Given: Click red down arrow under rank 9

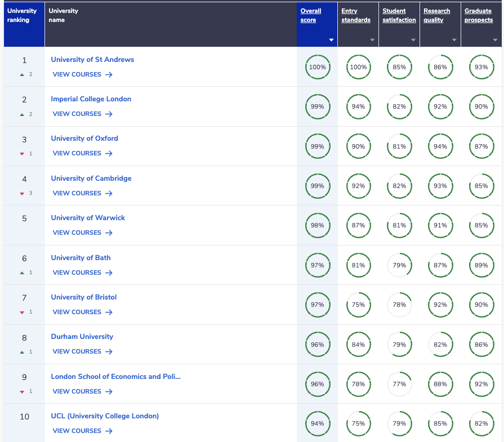Looking at the screenshot, I should 22,392.
